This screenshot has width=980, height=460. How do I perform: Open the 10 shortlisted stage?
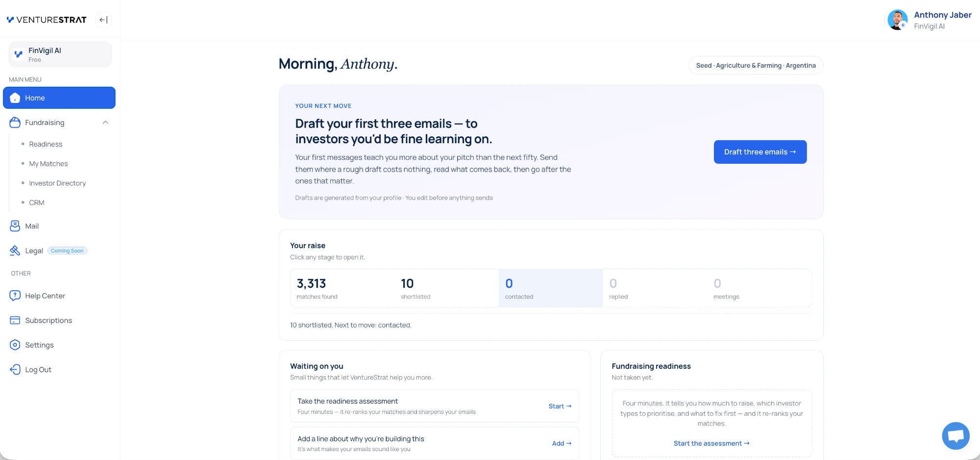[x=446, y=288]
